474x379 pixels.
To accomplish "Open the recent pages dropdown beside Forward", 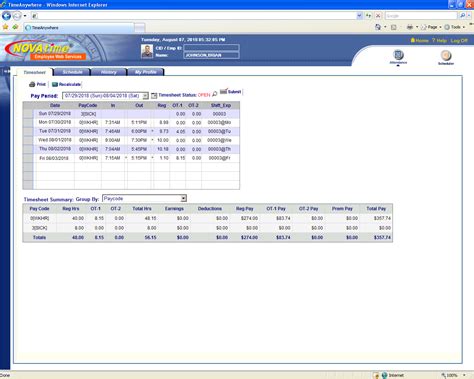I will (25, 16).
